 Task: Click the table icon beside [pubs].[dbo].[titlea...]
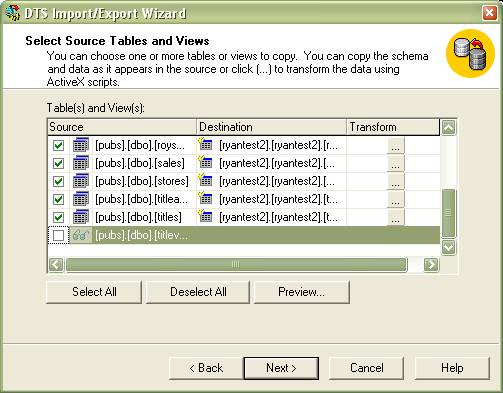click(81, 199)
